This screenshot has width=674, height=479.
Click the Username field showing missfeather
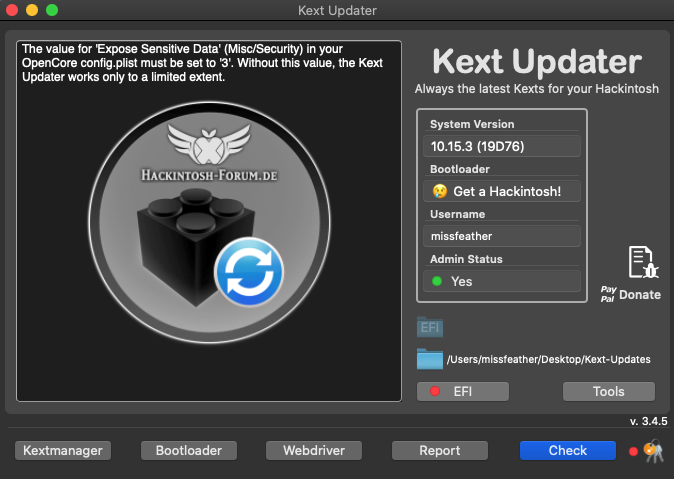click(502, 237)
